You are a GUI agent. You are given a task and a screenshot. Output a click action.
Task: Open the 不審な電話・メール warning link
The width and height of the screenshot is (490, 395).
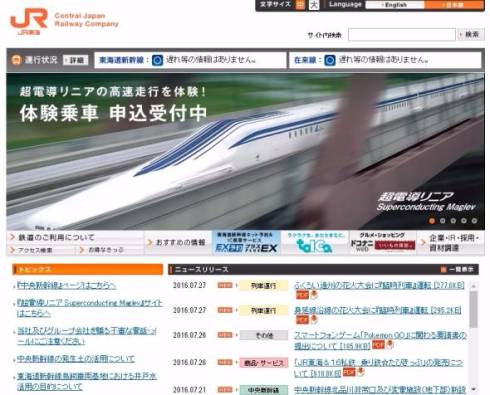[x=87, y=336]
